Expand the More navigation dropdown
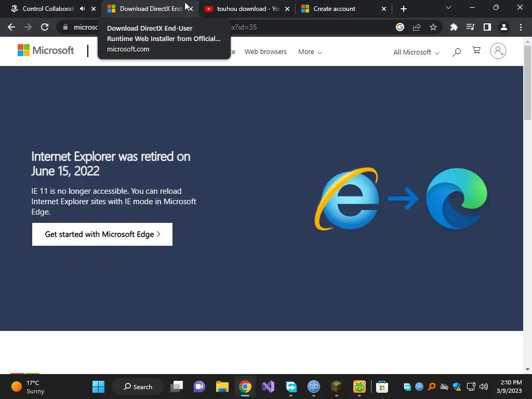532x399 pixels. tap(310, 52)
